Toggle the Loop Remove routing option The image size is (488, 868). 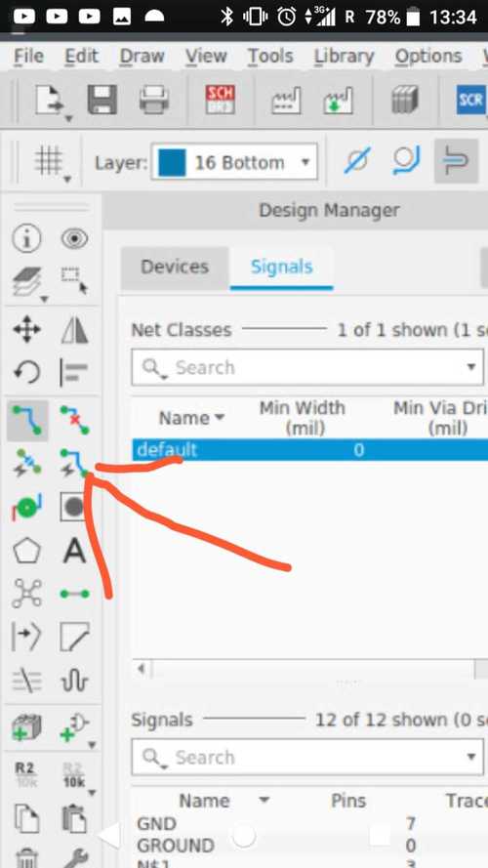(406, 162)
